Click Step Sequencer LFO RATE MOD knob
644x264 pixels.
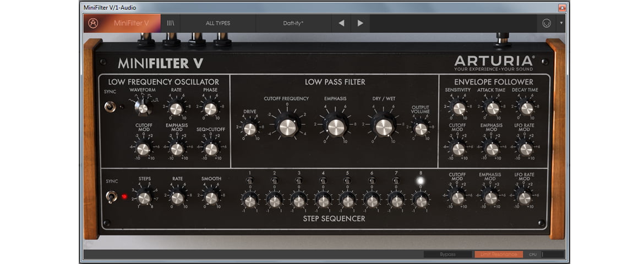(x=525, y=199)
